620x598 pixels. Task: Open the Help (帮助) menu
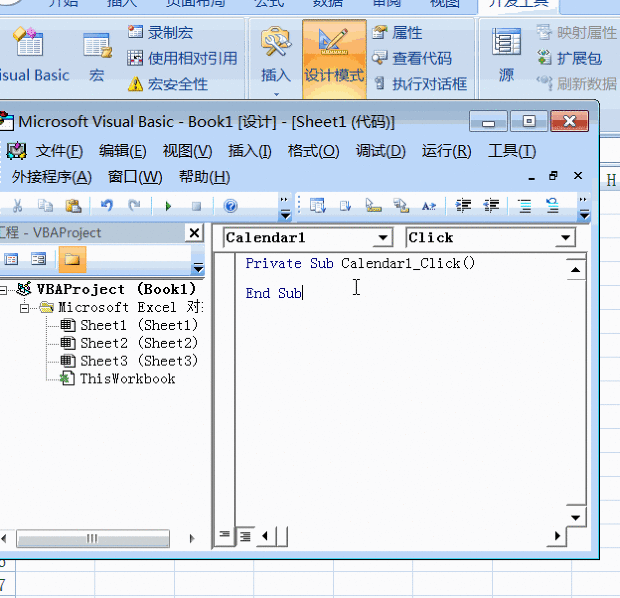coord(204,177)
